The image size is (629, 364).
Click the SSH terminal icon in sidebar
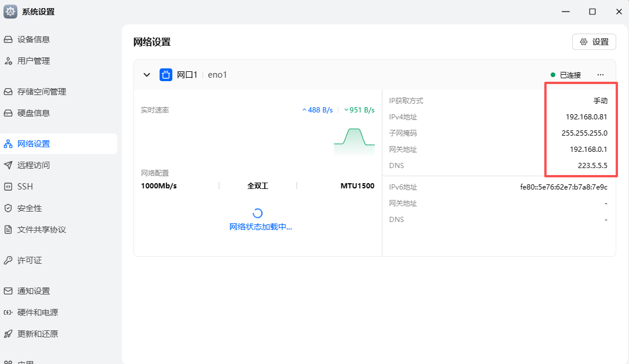[8, 187]
